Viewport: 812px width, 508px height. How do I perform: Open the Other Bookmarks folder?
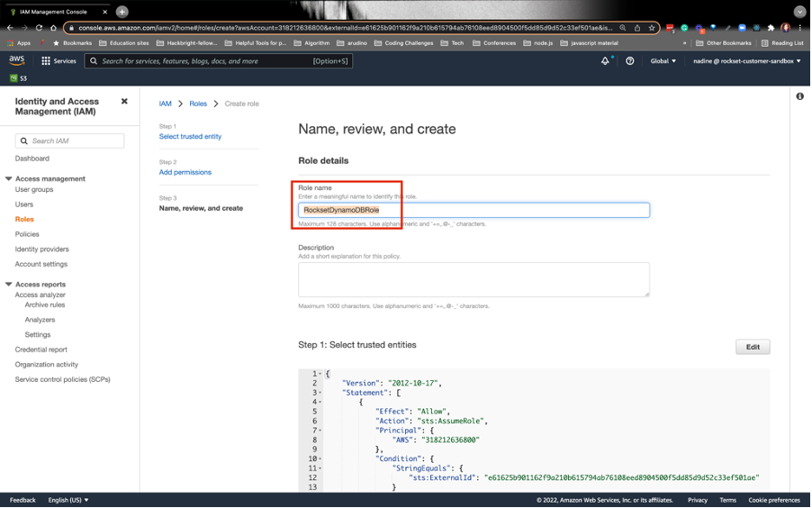[724, 43]
